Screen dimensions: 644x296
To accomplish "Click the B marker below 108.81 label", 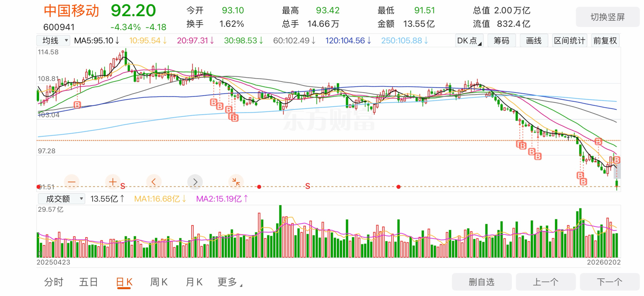I will pos(77,105).
